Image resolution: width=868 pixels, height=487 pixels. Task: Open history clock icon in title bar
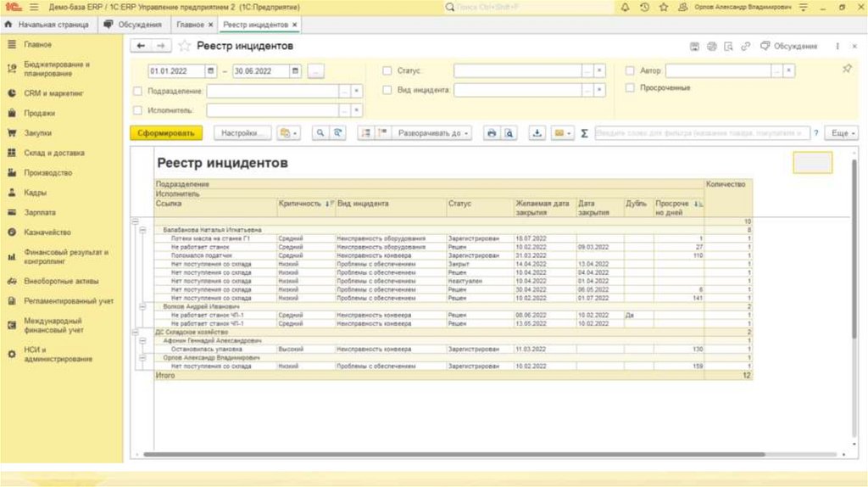point(645,7)
